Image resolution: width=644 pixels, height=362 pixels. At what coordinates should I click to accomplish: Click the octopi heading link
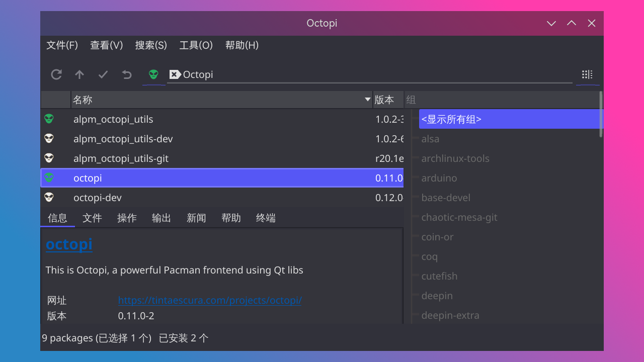tap(69, 244)
